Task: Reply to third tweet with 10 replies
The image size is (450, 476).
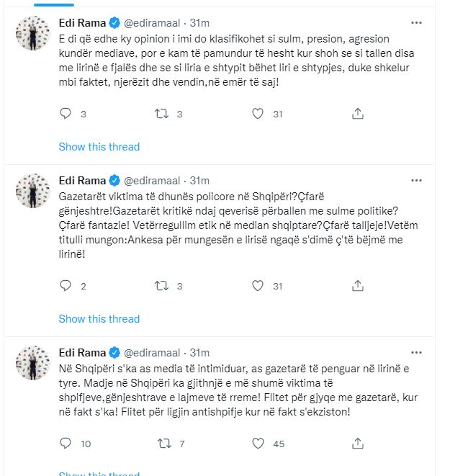Action: 65,444
